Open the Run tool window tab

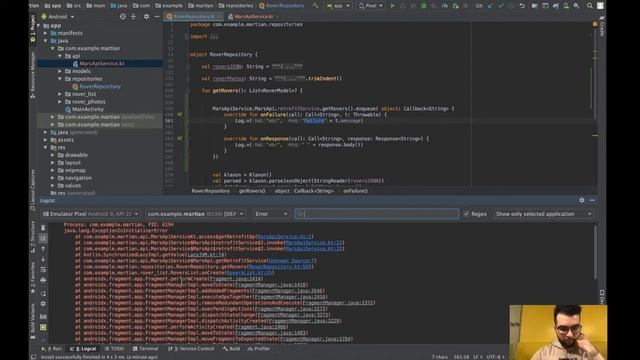(52, 349)
